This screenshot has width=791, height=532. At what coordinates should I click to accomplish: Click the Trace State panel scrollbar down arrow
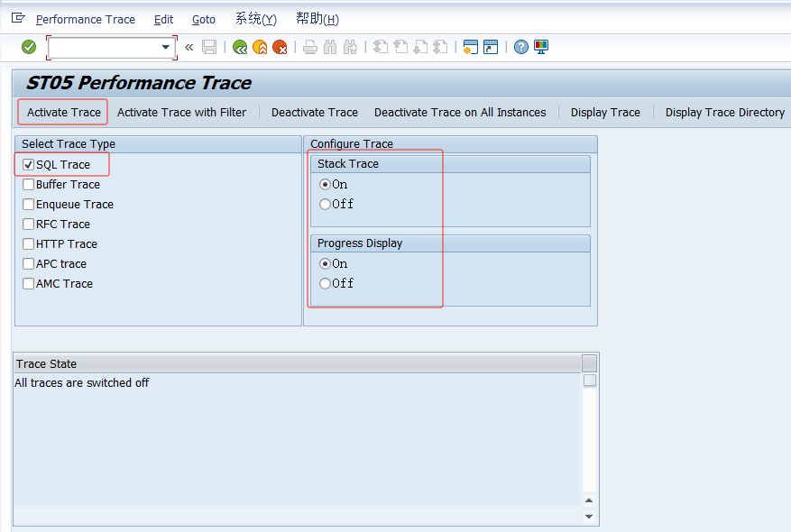click(x=588, y=517)
